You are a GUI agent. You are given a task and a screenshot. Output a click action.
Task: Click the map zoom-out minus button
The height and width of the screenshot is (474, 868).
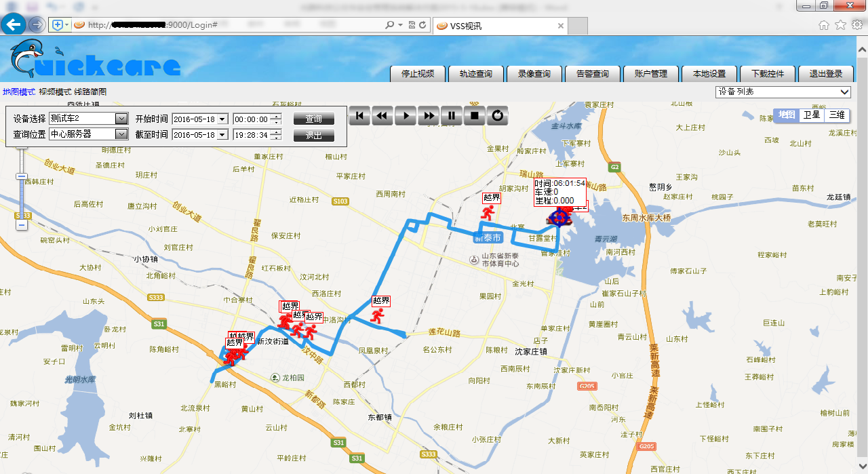pos(22,224)
